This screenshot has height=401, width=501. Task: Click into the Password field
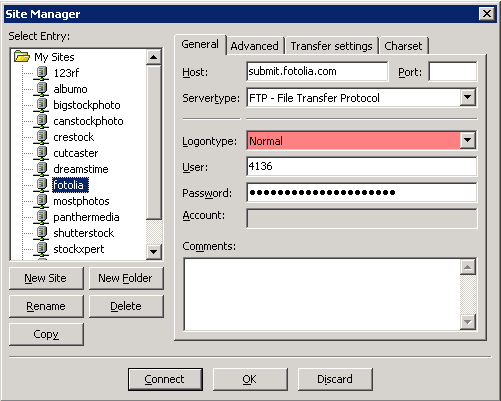point(362,192)
